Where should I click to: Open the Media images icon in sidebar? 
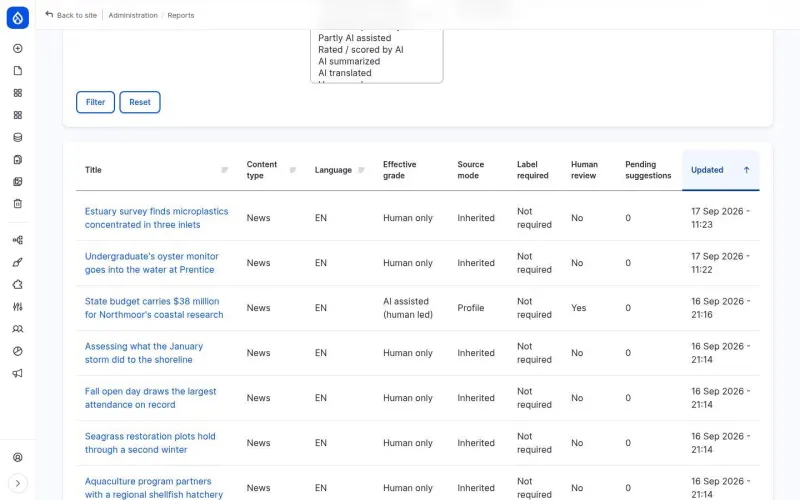pos(17,182)
